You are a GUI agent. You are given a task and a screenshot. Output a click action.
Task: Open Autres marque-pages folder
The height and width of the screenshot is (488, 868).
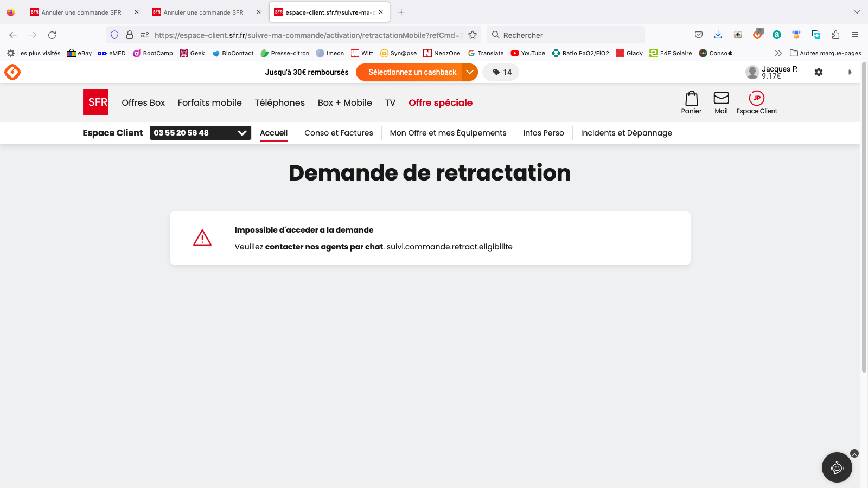tap(826, 53)
